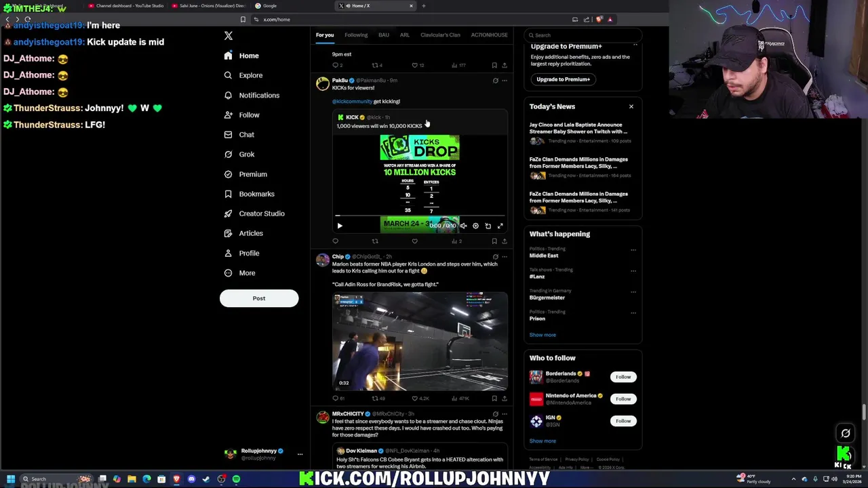This screenshot has width=868, height=488.
Task: Open the Chip basketball video thumbnail
Action: (x=420, y=342)
